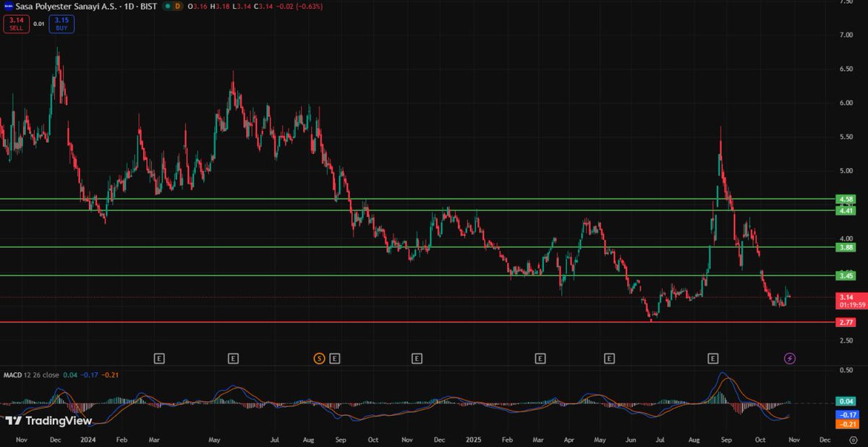The height and width of the screenshot is (447, 868).
Task: Open the E earnings marker near March 2024
Action: point(160,358)
